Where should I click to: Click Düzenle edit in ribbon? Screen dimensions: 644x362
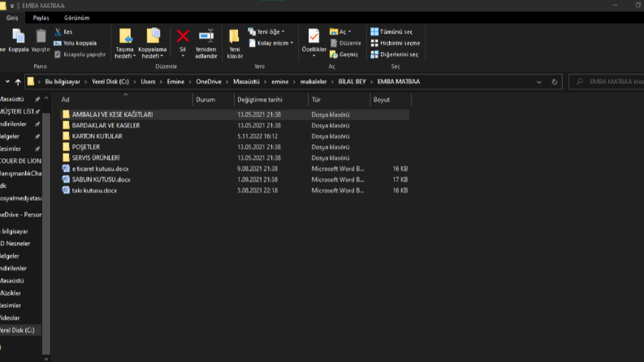coord(346,43)
